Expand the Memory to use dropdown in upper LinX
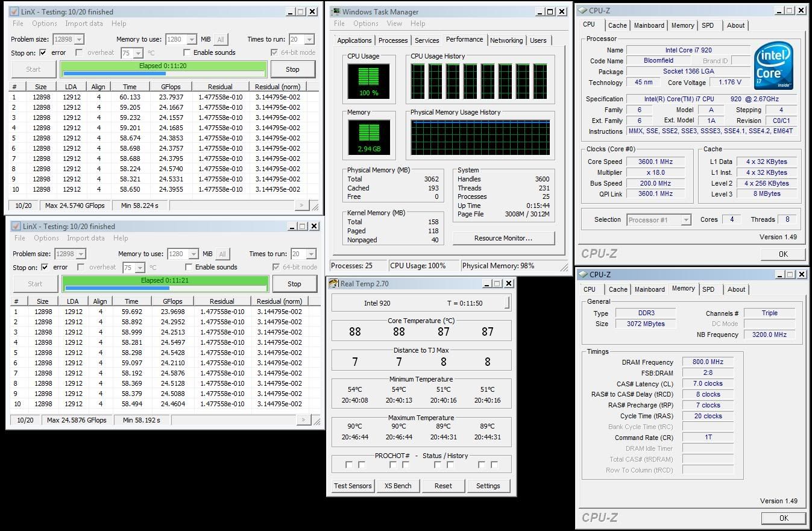Viewport: 812px width, 531px height. tap(191, 40)
